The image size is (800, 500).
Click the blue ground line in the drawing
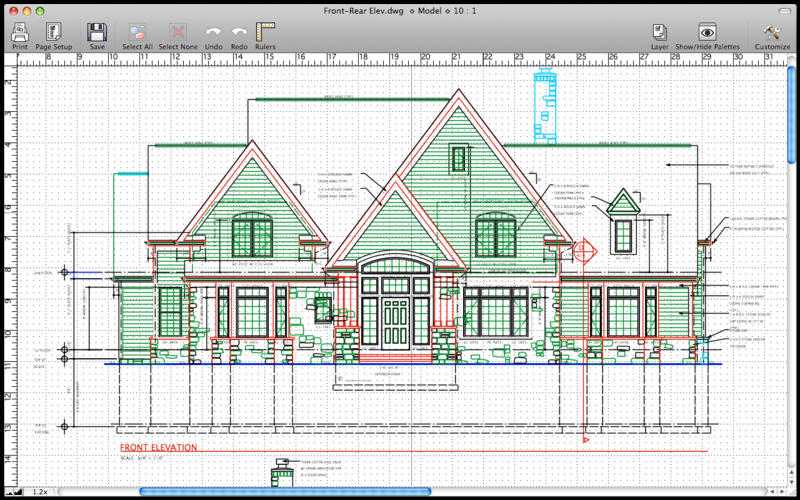coord(413,364)
